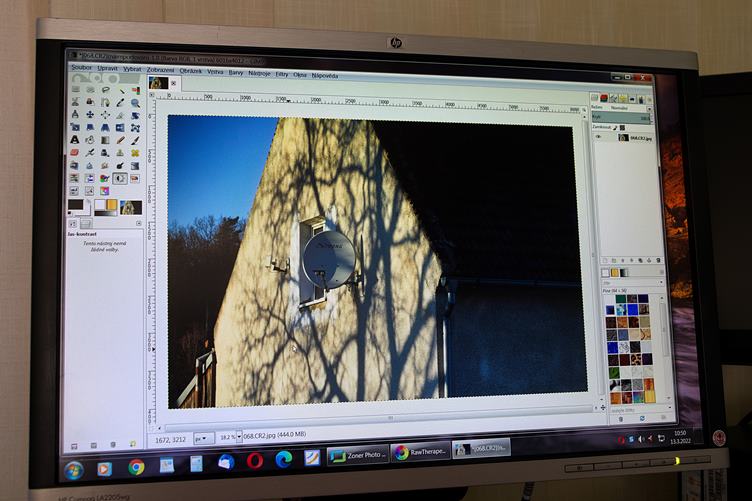The image size is (752, 501).
Task: Toggle lock pixels brush icon beside Zamknout
Action: 615,128
